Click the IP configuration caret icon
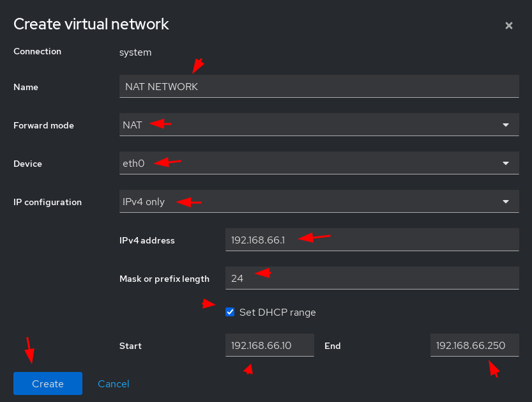 pyautogui.click(x=506, y=202)
